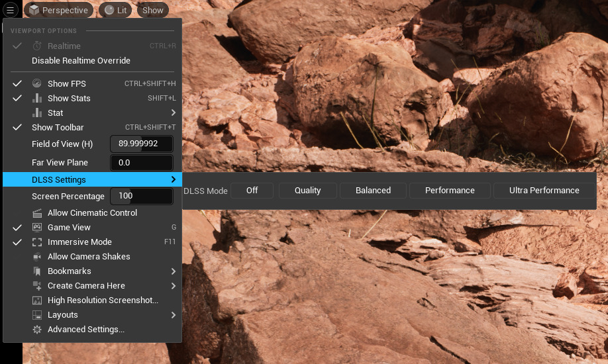This screenshot has width=608, height=364.
Task: Expand the Layouts submenu arrow
Action: 173,315
